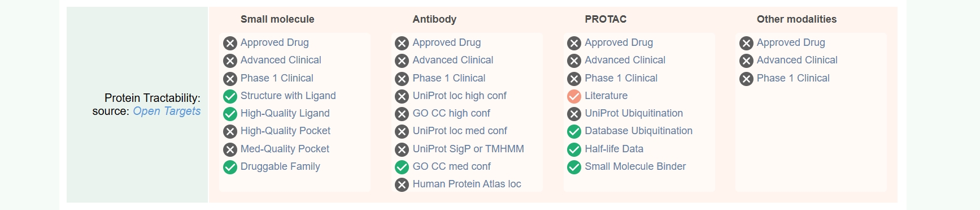
Task: Click green check icon beside GO CC med conf
Action: [x=402, y=167]
